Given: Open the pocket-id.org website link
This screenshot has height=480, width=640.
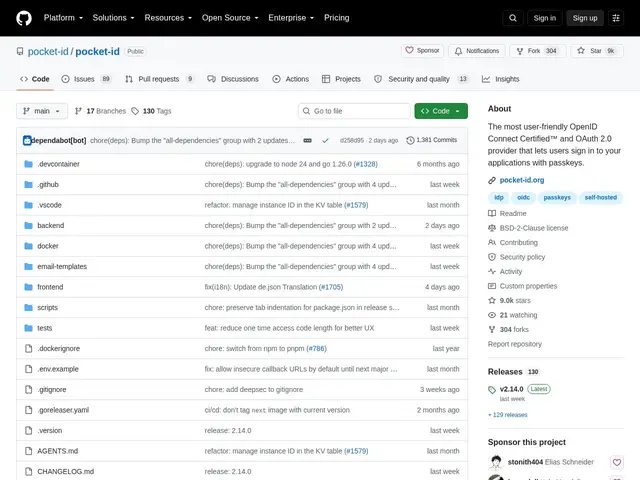Looking at the screenshot, I should point(522,180).
